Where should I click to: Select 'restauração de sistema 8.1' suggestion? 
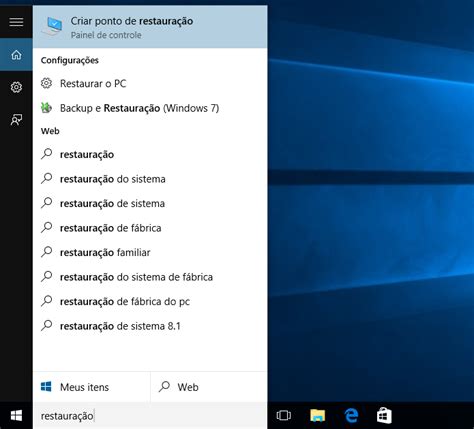(150, 326)
